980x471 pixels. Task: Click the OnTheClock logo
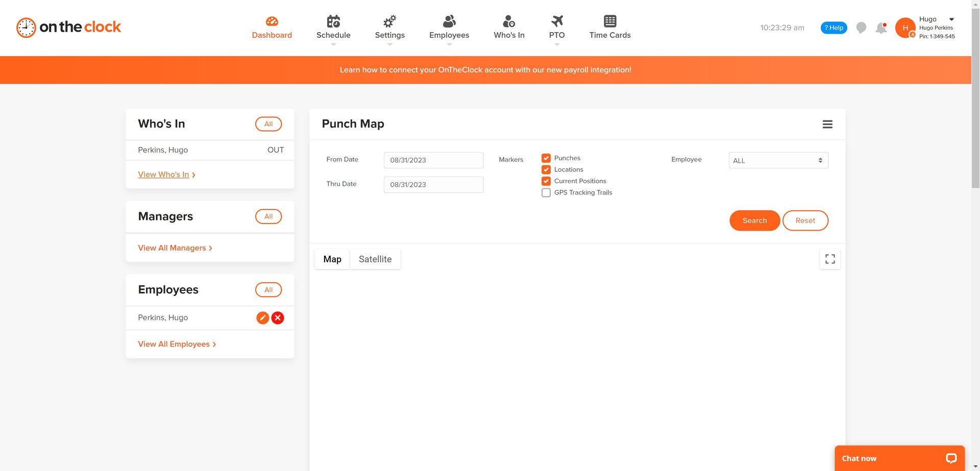click(68, 27)
